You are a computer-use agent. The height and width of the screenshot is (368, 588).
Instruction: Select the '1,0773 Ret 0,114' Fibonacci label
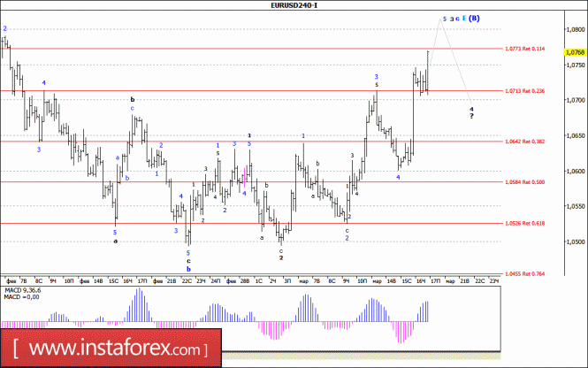pyautogui.click(x=525, y=49)
